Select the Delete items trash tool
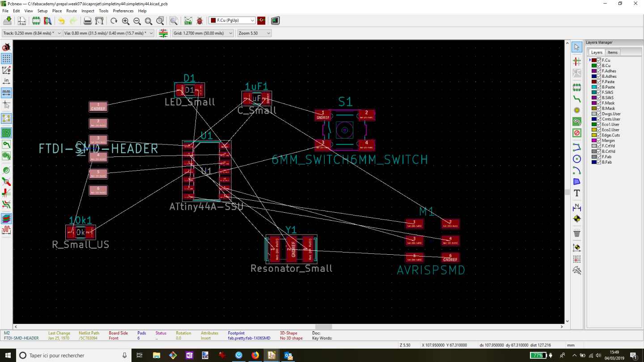 577,233
